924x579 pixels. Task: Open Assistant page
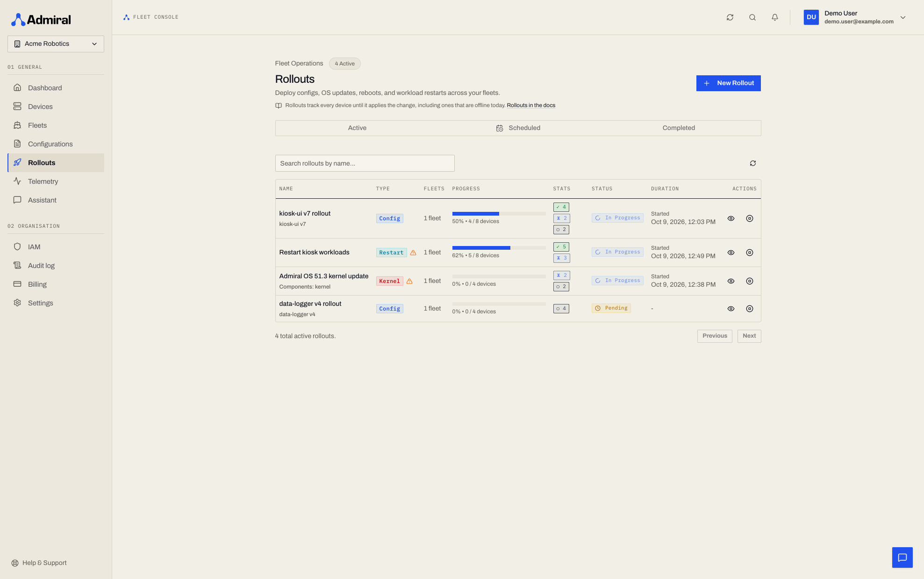pyautogui.click(x=56, y=200)
